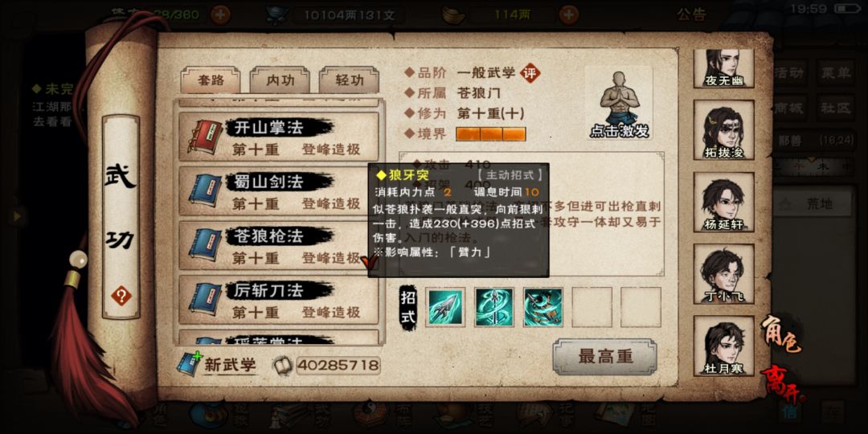Select the third skill move icon
868x434 pixels.
[x=543, y=307]
